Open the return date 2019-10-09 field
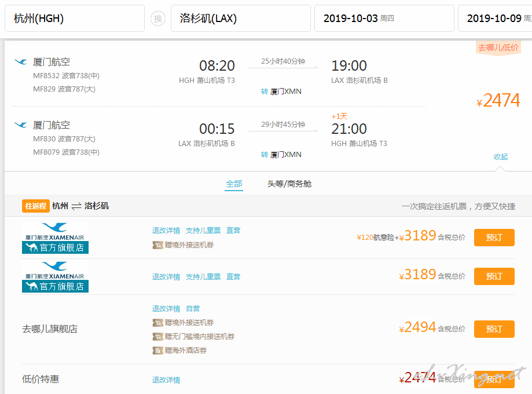 click(x=495, y=19)
